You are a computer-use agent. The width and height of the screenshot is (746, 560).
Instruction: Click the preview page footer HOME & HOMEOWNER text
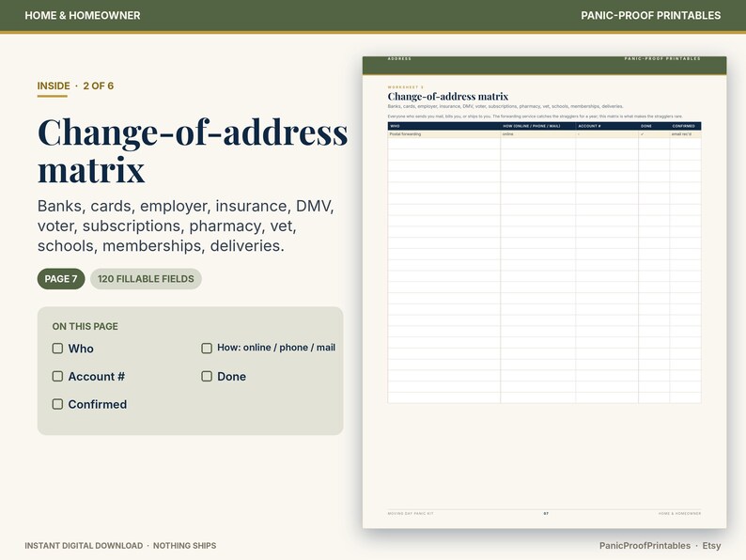pos(679,513)
